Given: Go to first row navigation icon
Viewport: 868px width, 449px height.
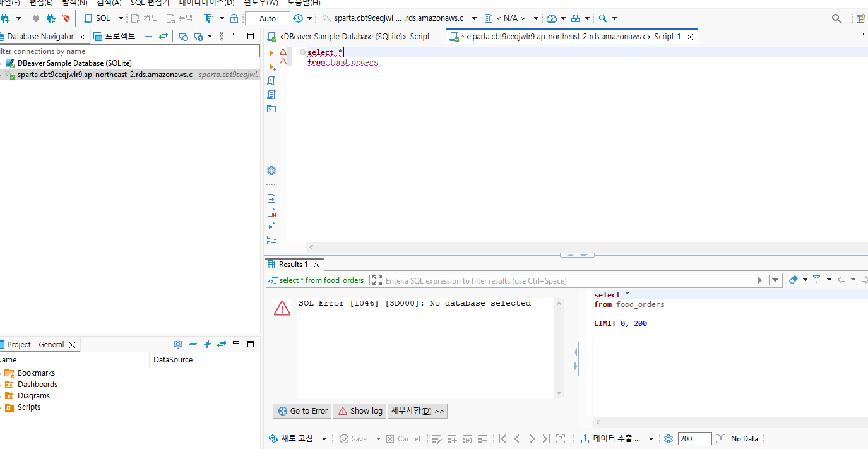Looking at the screenshot, I should 502,439.
